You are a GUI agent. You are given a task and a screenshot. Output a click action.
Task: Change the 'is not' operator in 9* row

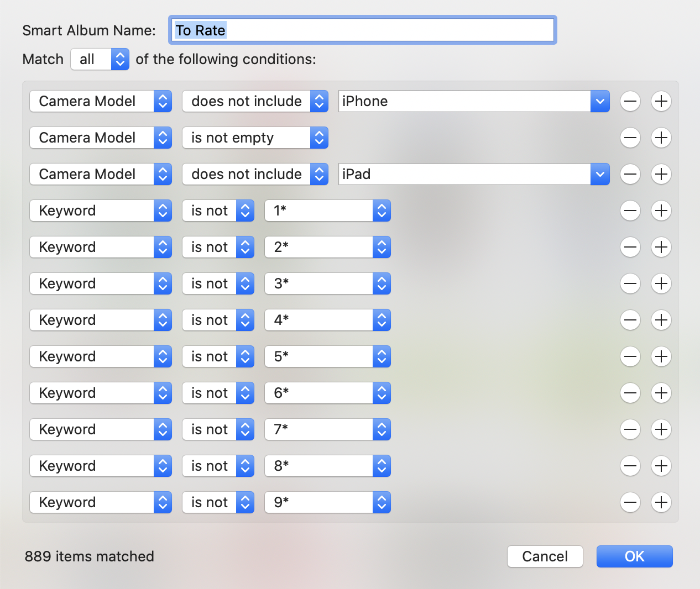tap(218, 502)
